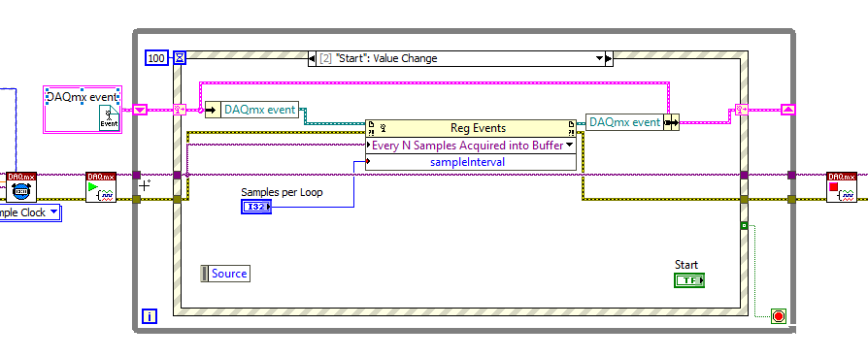Viewport: 868px width, 358px height.
Task: Go to previous event case arrow
Action: (x=313, y=58)
